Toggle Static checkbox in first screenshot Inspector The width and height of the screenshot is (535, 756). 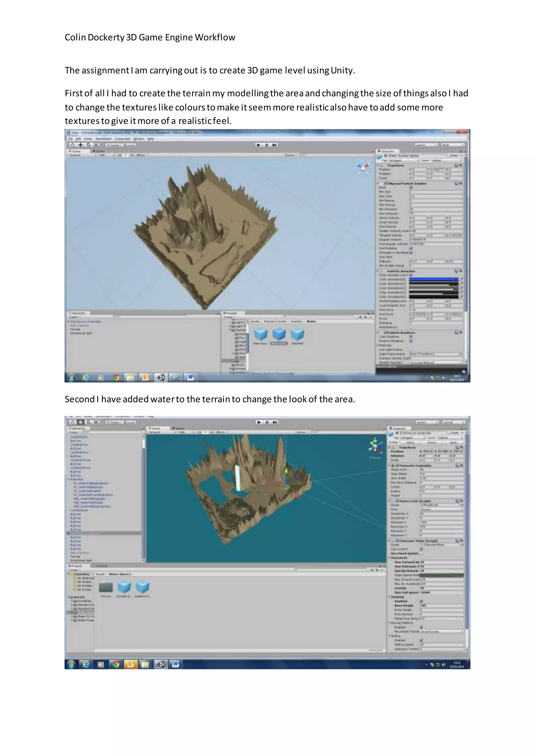[448, 156]
